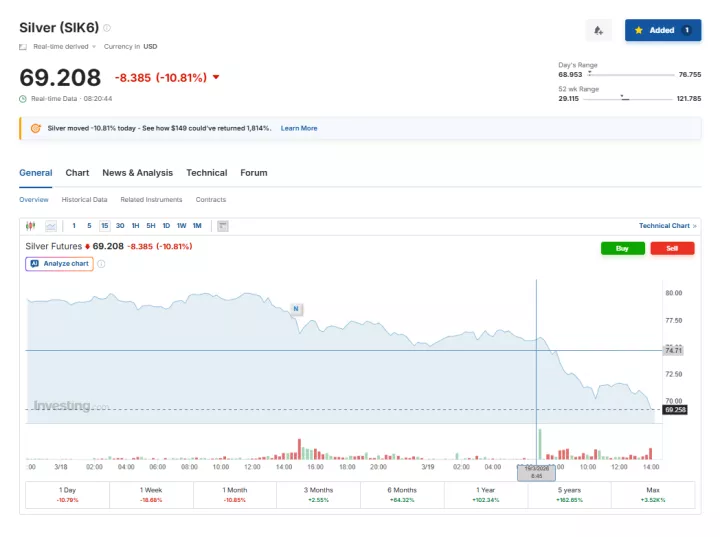Switch to the News & Analysis tab
720x537 pixels.
[x=137, y=173]
